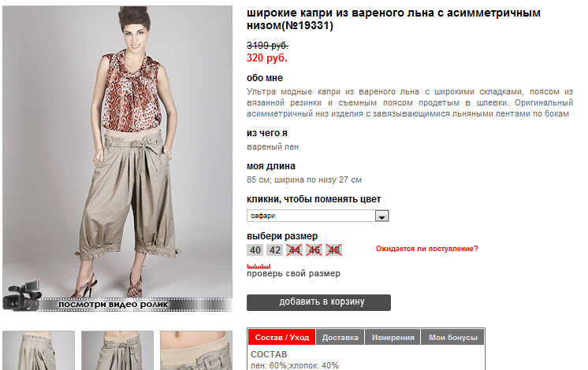Select crossed-out size 48
Image resolution: width=588 pixels, height=370 pixels.
(x=333, y=250)
